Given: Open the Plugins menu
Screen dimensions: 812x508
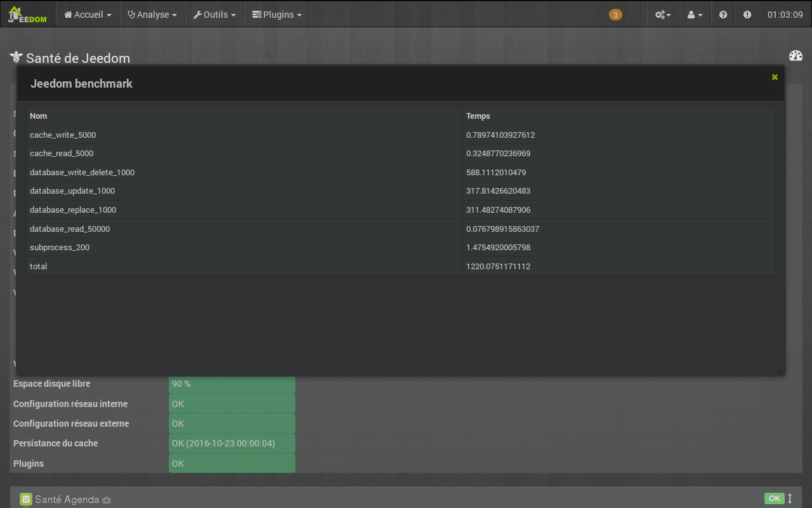Looking at the screenshot, I should pyautogui.click(x=277, y=15).
